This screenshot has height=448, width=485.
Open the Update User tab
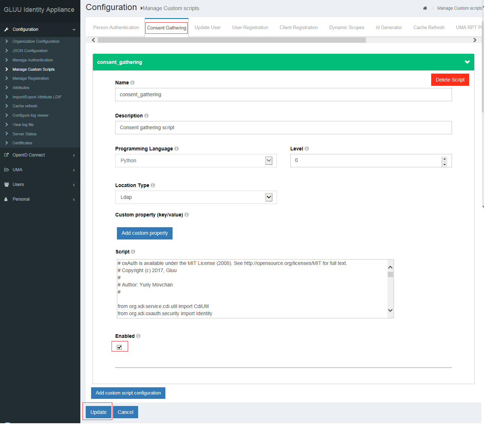pyautogui.click(x=207, y=28)
